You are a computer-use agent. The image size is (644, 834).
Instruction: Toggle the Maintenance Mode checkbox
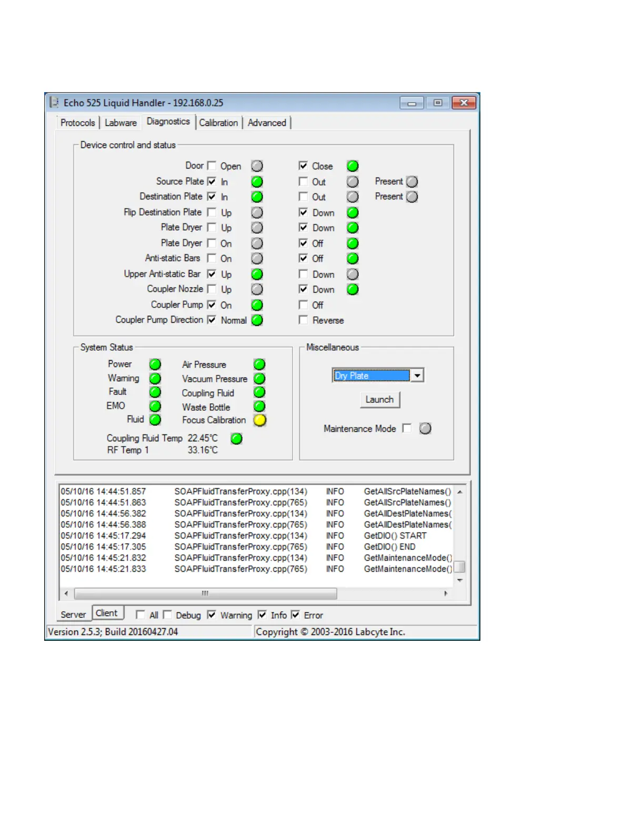pos(407,428)
